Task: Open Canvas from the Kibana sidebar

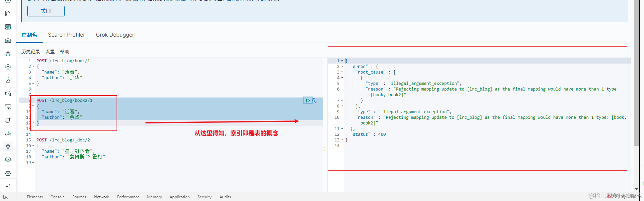Action: pos(8,40)
